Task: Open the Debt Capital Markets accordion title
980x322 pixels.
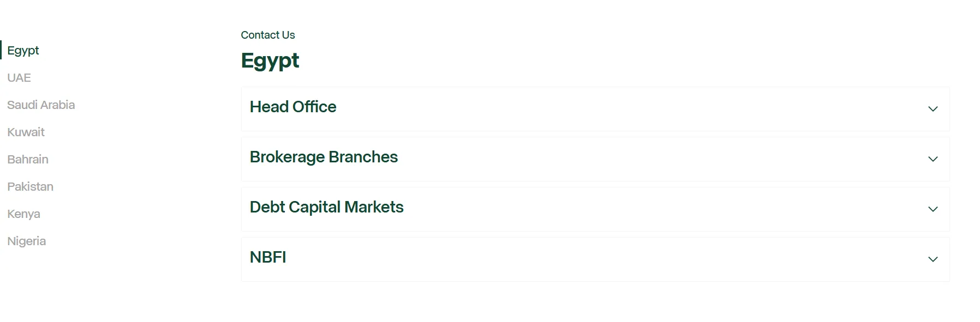Action: (x=326, y=207)
